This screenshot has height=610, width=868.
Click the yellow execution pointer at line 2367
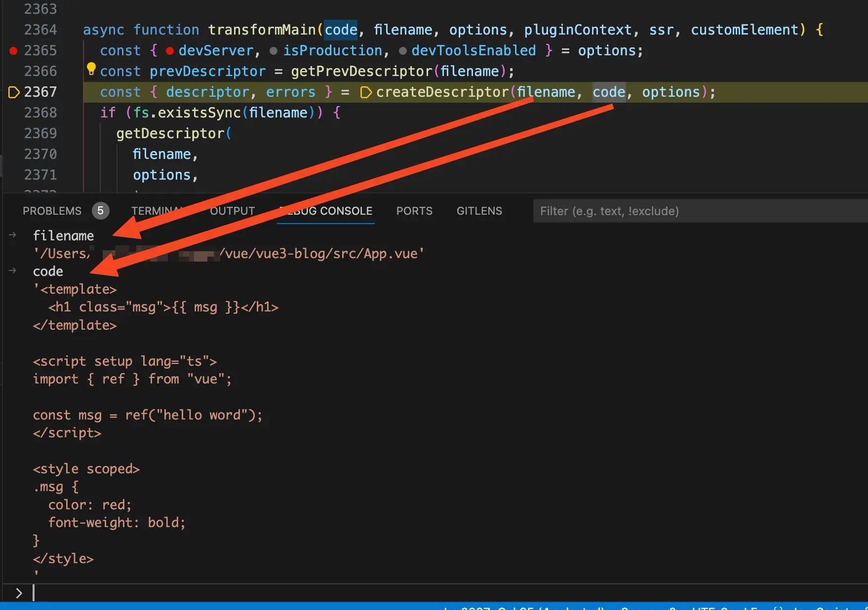(13, 92)
